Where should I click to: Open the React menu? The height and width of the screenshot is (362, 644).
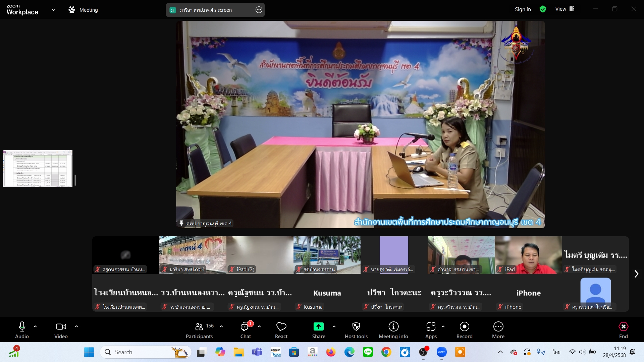click(x=281, y=330)
